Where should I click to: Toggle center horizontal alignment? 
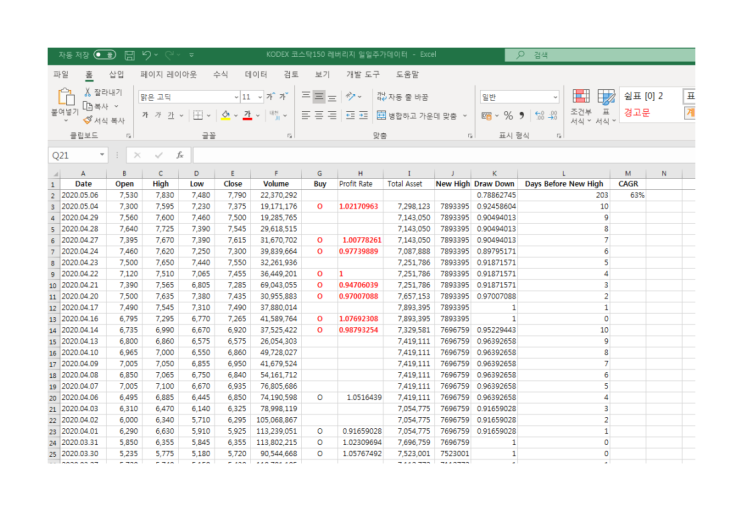319,115
